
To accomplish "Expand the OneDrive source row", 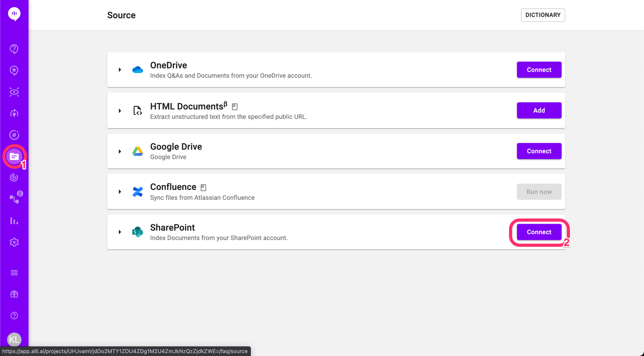I will [x=120, y=70].
